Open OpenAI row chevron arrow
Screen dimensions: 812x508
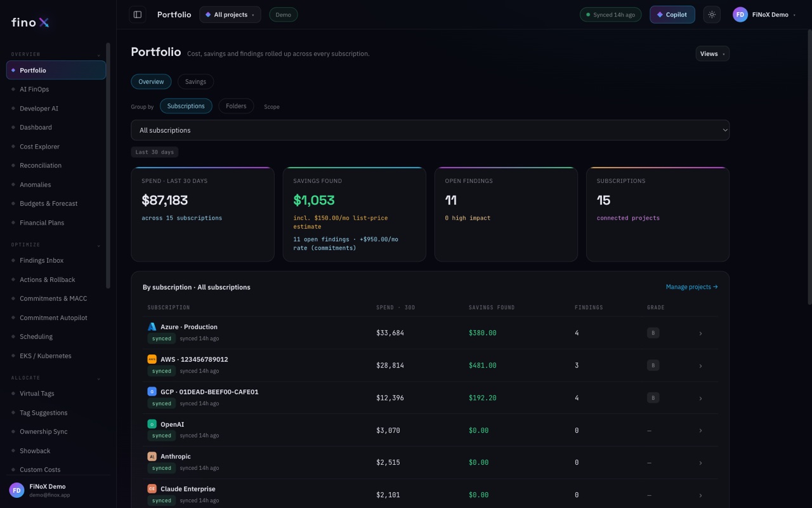click(x=700, y=431)
